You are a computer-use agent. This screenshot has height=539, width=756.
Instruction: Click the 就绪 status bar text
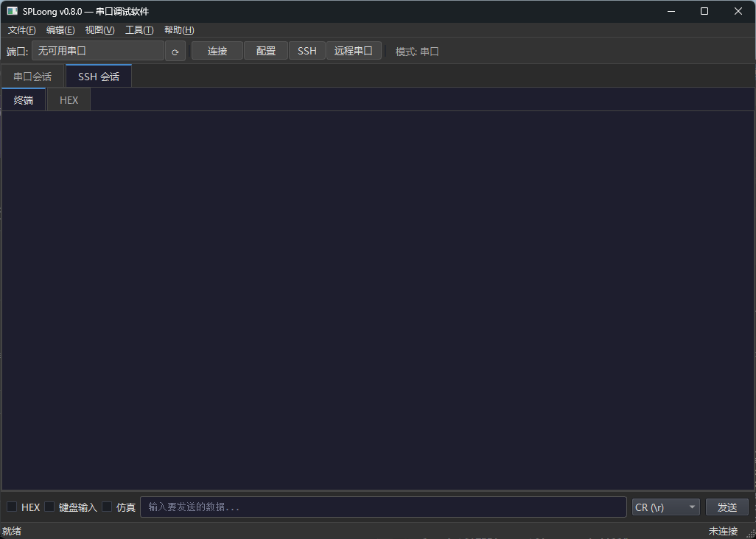12,532
